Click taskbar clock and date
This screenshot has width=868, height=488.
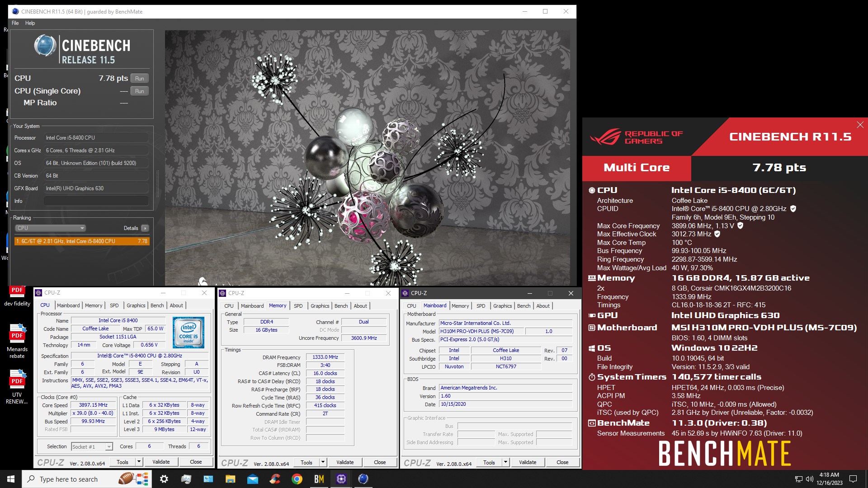coord(829,479)
